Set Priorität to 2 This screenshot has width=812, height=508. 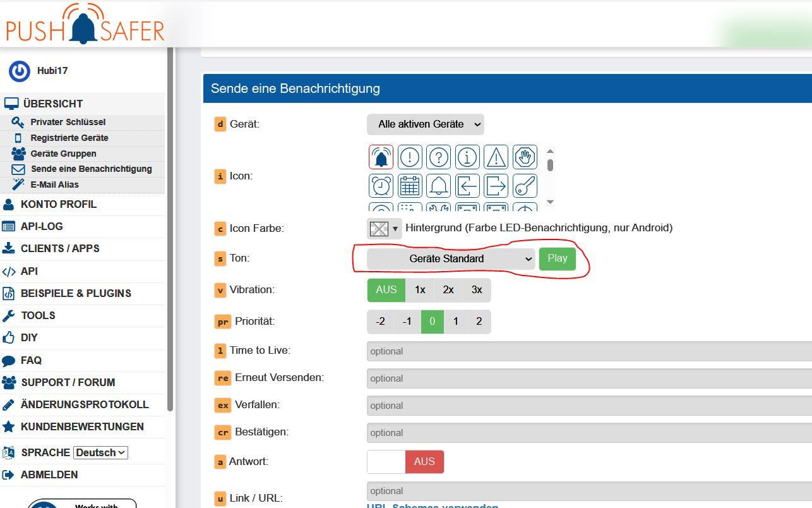pyautogui.click(x=479, y=322)
